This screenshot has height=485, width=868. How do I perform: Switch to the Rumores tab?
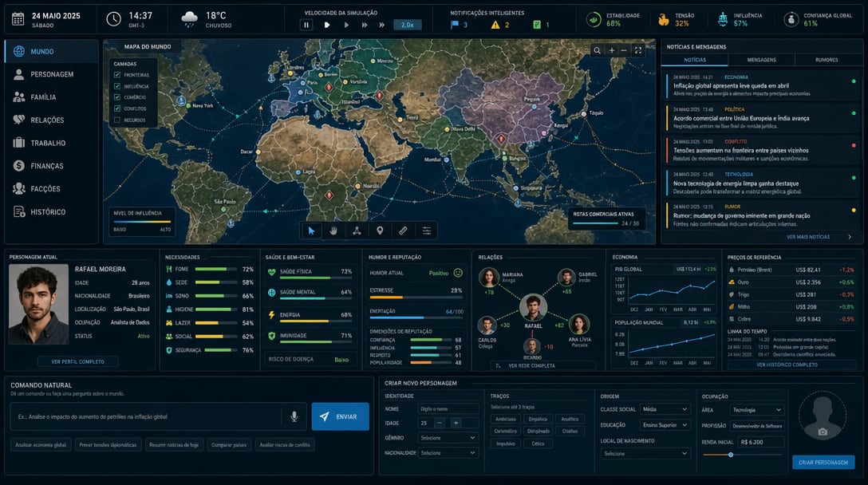(827, 60)
